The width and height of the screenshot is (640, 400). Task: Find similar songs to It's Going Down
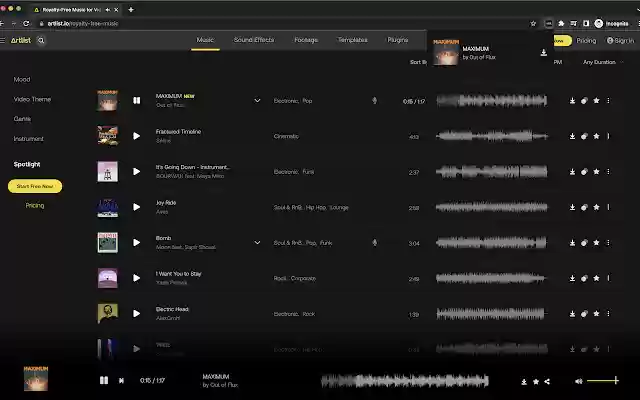(x=584, y=172)
